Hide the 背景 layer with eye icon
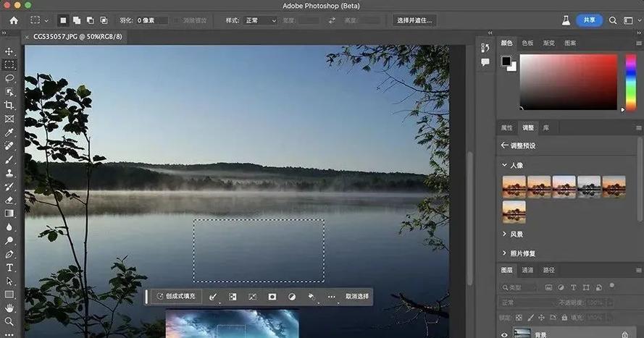This screenshot has height=338, width=644. [x=504, y=334]
